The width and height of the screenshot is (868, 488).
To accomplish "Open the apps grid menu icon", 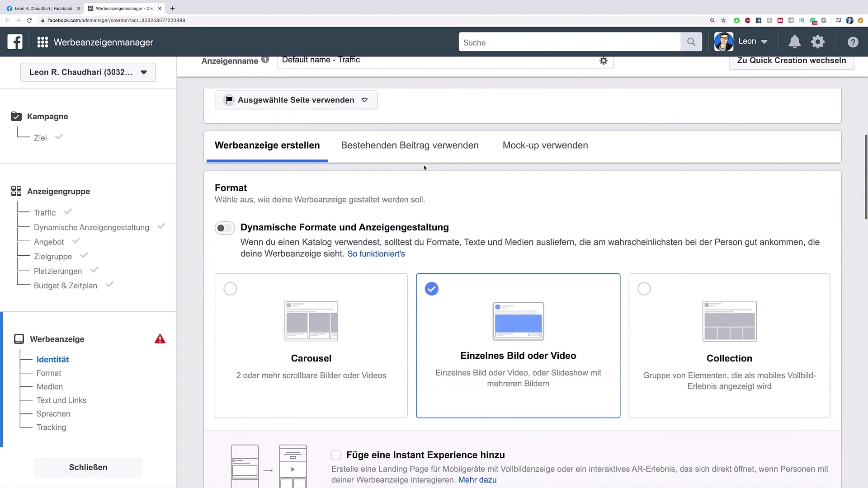I will pyautogui.click(x=42, y=42).
